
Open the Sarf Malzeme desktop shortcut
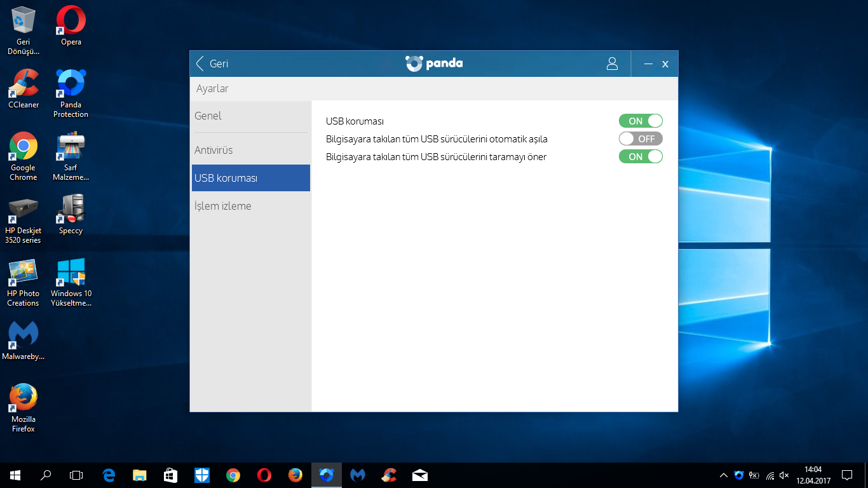(71, 156)
